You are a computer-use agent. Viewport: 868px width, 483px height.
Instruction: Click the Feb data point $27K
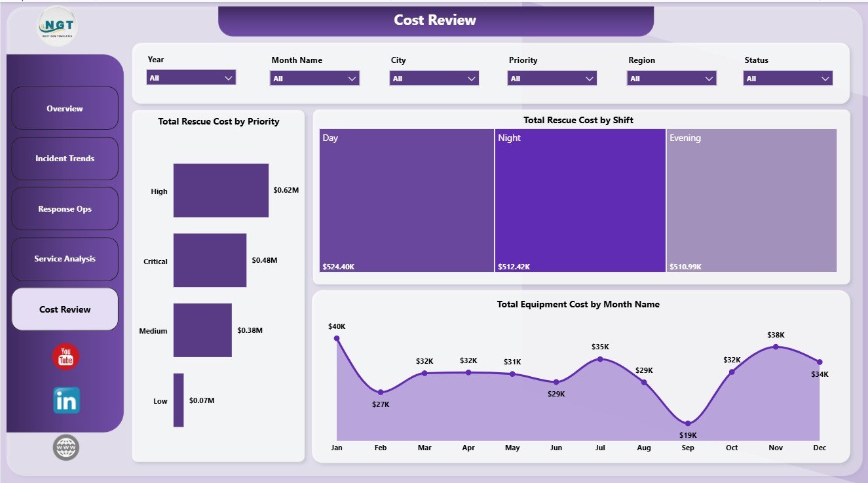381,392
